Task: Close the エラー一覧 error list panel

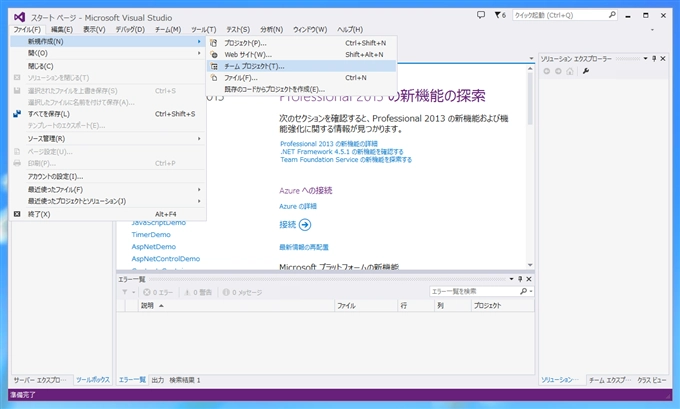Action: pos(529,279)
